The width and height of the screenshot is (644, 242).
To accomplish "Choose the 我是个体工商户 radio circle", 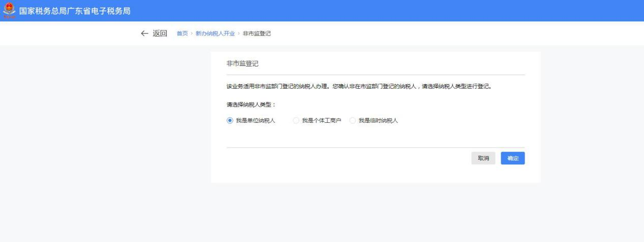I will point(296,120).
